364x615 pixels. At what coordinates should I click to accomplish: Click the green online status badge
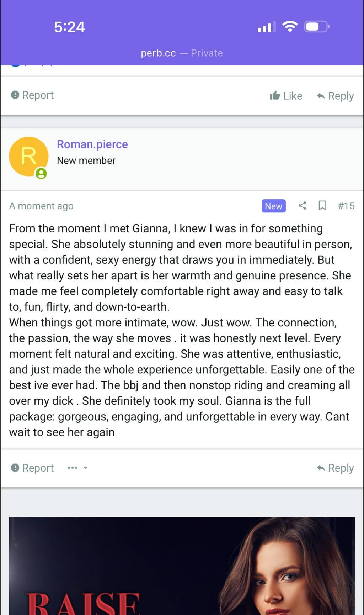tap(41, 174)
